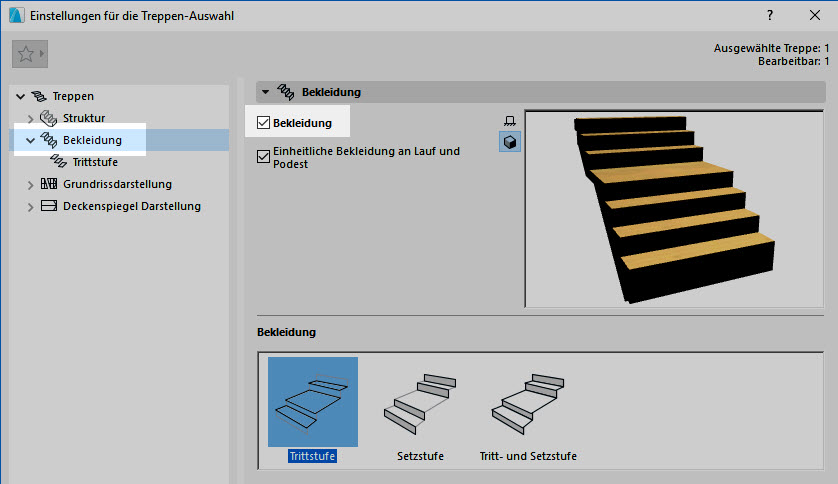Click the Struktur icon in the tree

pos(49,118)
